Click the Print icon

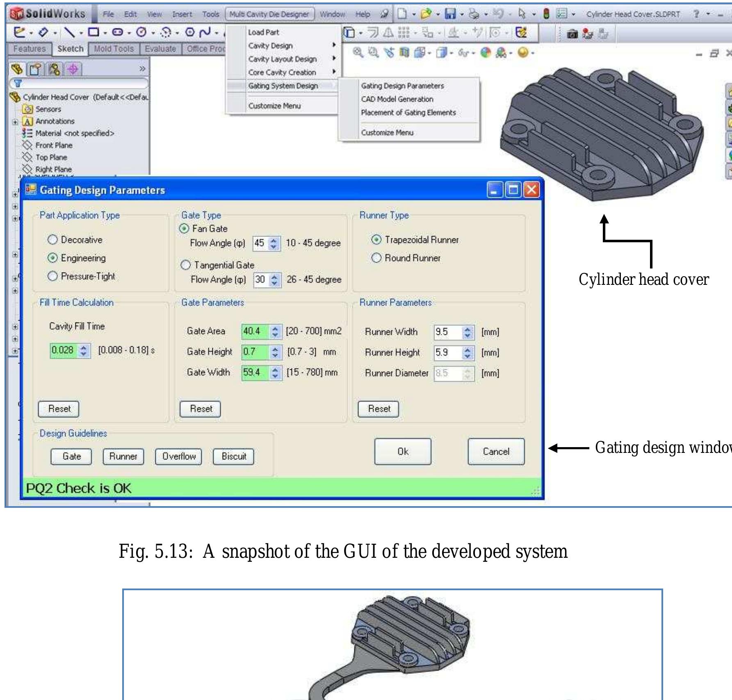[474, 14]
